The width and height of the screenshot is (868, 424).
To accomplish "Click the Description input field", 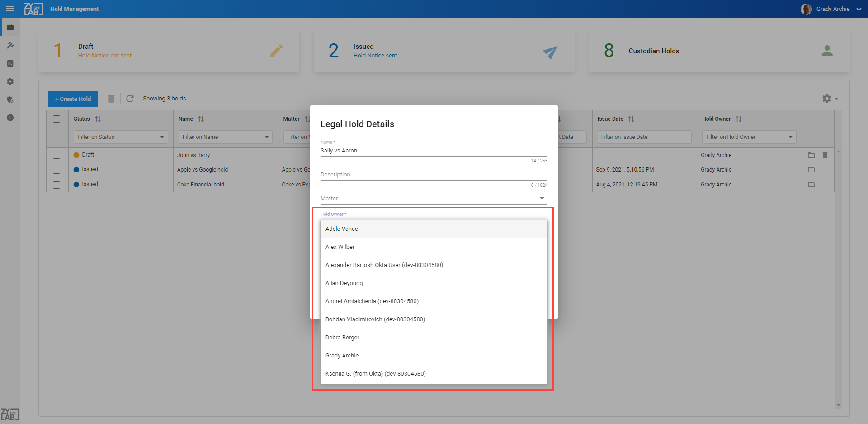I will 434,175.
